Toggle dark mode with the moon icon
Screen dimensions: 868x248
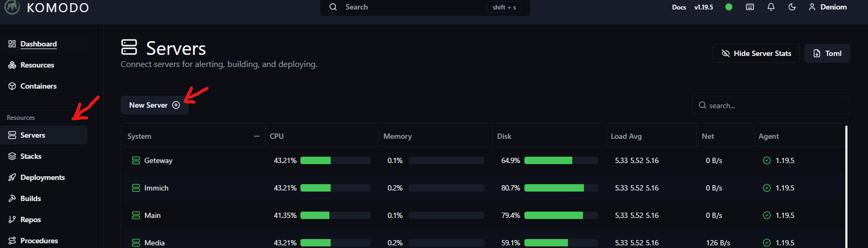click(x=792, y=7)
